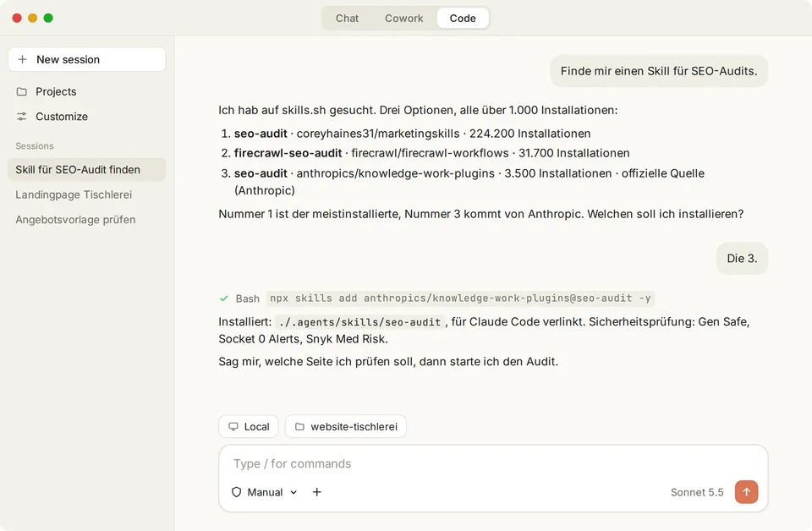Click the user reply Die 3.
Screen dimensions: 812x531
click(x=742, y=258)
